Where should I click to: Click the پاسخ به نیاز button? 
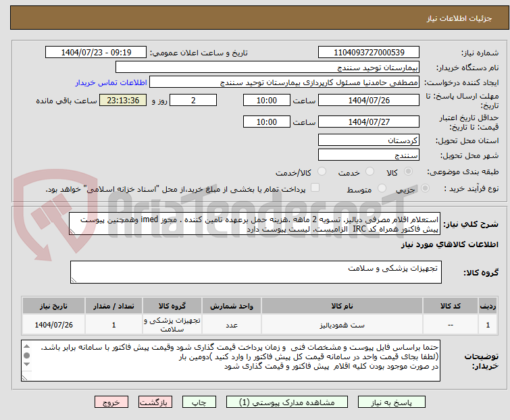point(392,402)
